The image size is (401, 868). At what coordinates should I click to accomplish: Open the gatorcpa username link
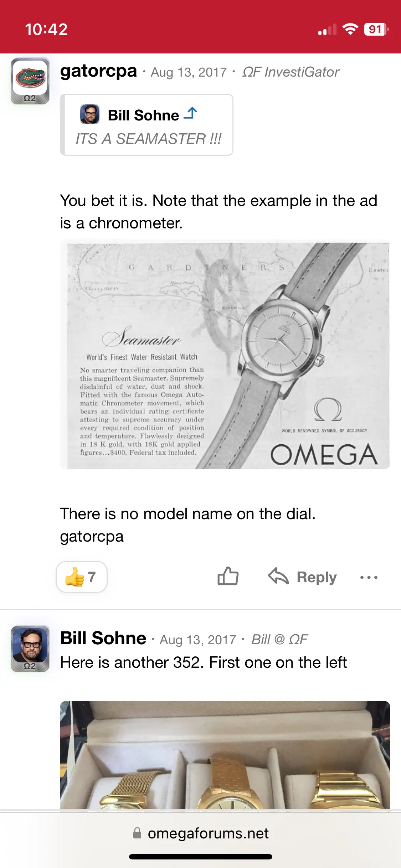pos(98,71)
